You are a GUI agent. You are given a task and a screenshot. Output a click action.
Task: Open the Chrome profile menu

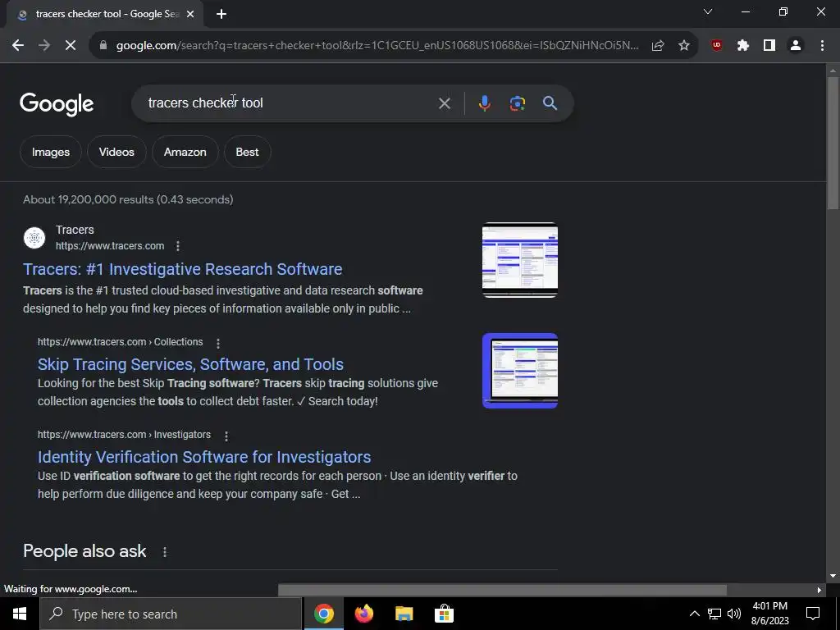tap(796, 46)
